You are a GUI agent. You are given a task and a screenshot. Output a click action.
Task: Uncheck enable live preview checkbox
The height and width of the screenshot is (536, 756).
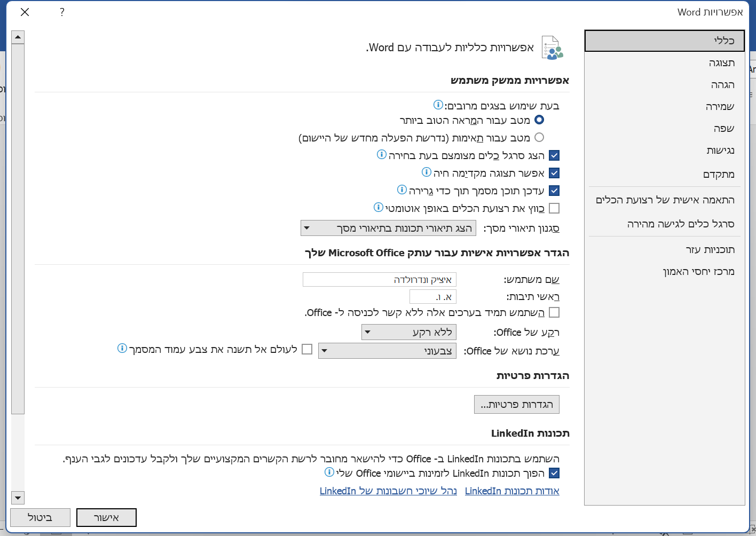tap(554, 173)
